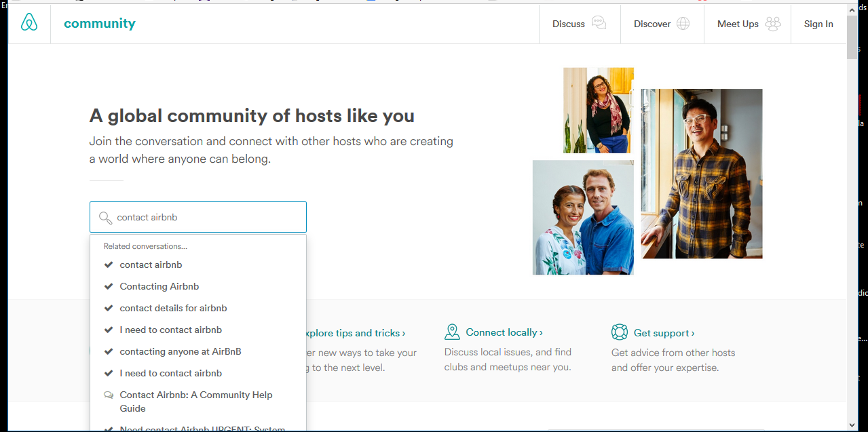
Task: Select "contacting anyone at AirBnB" suggestion
Action: click(x=180, y=351)
